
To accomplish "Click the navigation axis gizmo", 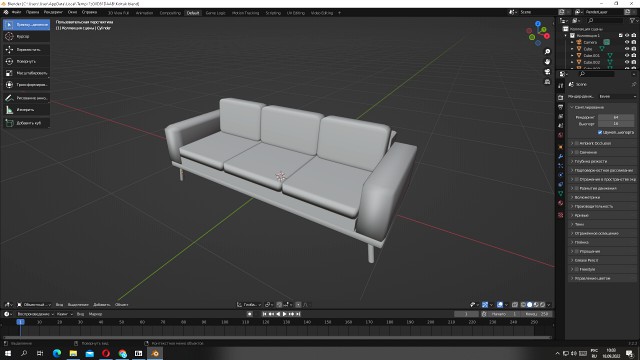I will pyautogui.click(x=538, y=33).
